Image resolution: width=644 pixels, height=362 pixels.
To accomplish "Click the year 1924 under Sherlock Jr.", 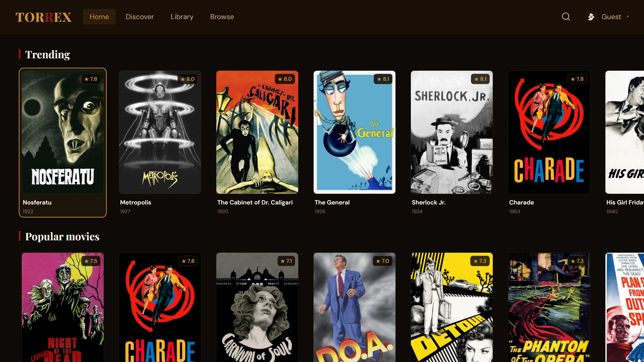I will point(417,212).
